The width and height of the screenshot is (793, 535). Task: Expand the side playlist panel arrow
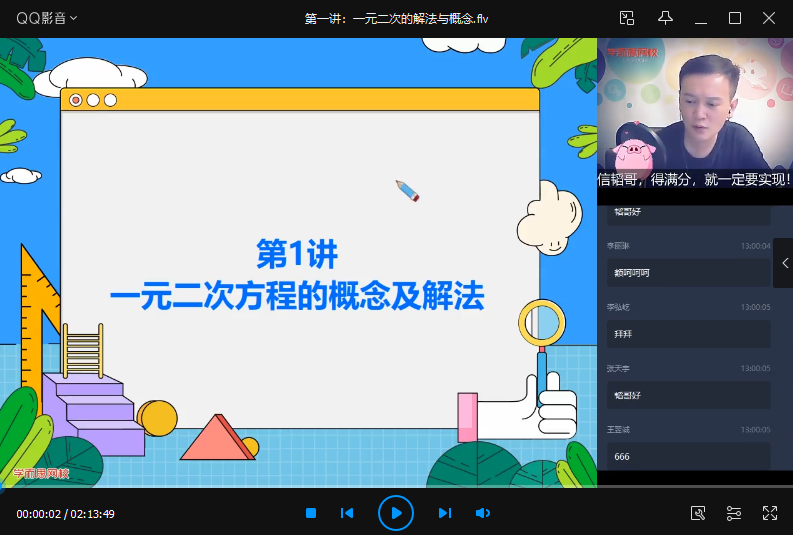(x=783, y=262)
